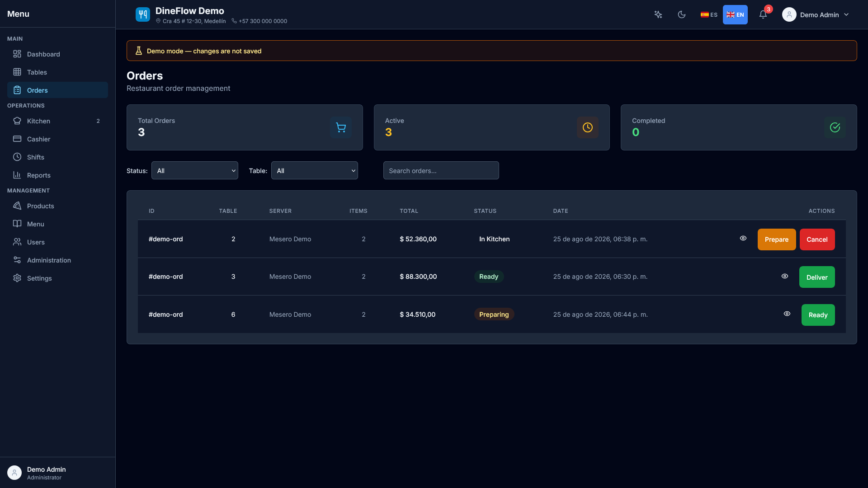Cancel the table 2 order
The image size is (868, 488).
click(817, 239)
